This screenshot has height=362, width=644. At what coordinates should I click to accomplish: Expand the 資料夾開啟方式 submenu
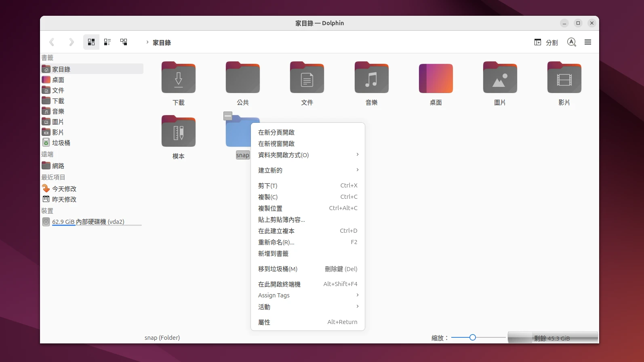tap(307, 155)
